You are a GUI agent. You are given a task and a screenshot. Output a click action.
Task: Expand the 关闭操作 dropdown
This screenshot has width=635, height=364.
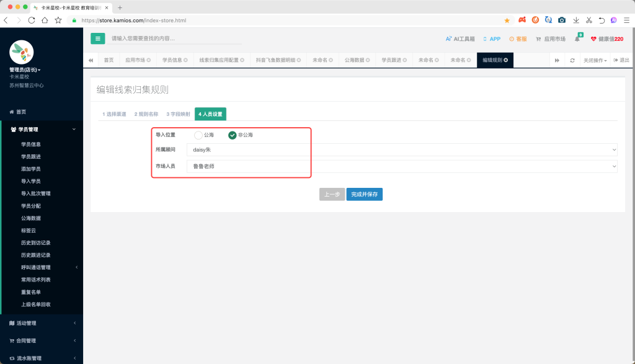(x=595, y=60)
